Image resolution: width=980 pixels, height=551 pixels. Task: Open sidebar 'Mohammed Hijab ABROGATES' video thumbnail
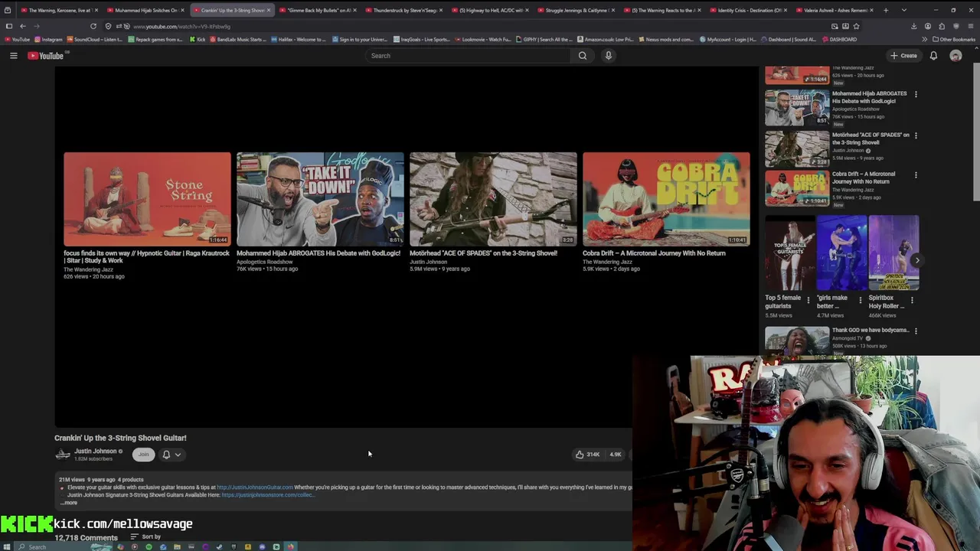[797, 108]
